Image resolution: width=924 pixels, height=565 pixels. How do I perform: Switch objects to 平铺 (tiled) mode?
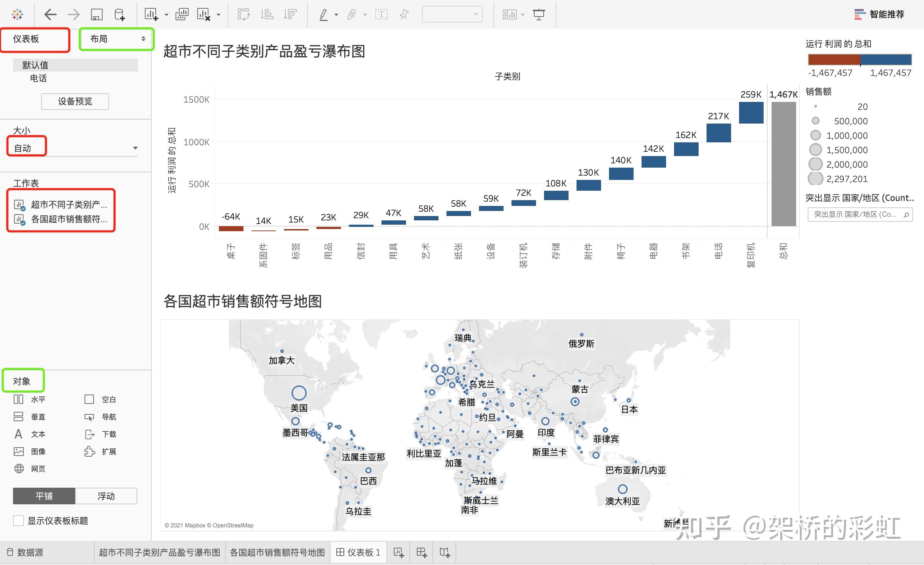point(44,496)
